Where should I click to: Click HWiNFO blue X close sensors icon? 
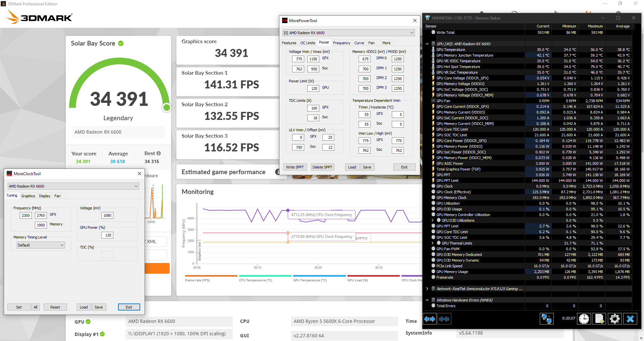point(630,319)
